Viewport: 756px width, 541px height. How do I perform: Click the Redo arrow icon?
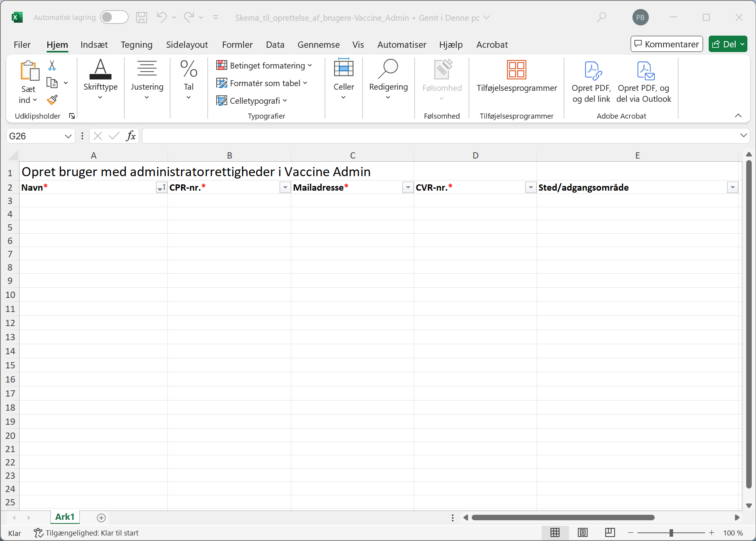tap(189, 17)
